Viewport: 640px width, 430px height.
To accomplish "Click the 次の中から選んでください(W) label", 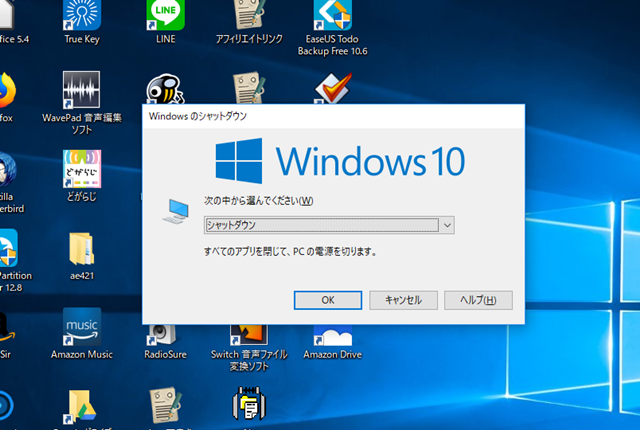I will [258, 201].
